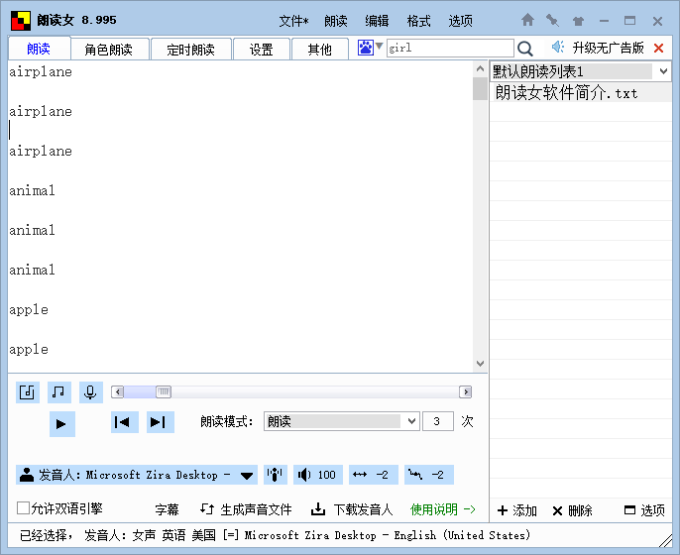Click the voice tuning icon button

275,475
